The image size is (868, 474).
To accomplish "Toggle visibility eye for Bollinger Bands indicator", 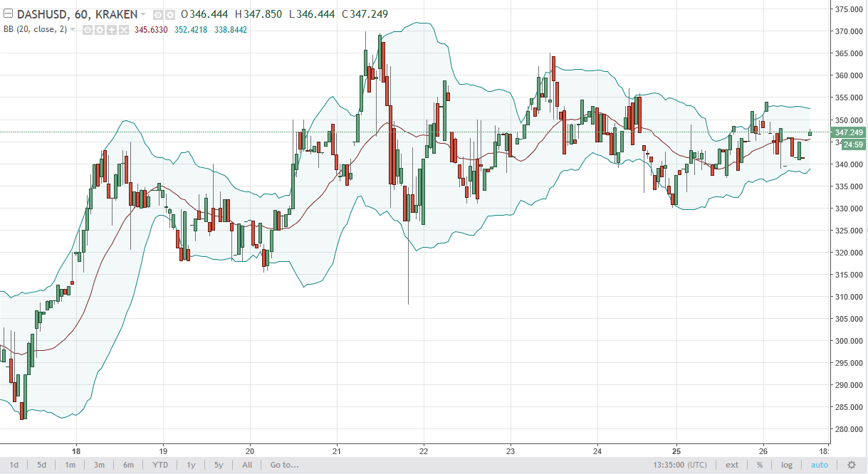I will 88,30.
